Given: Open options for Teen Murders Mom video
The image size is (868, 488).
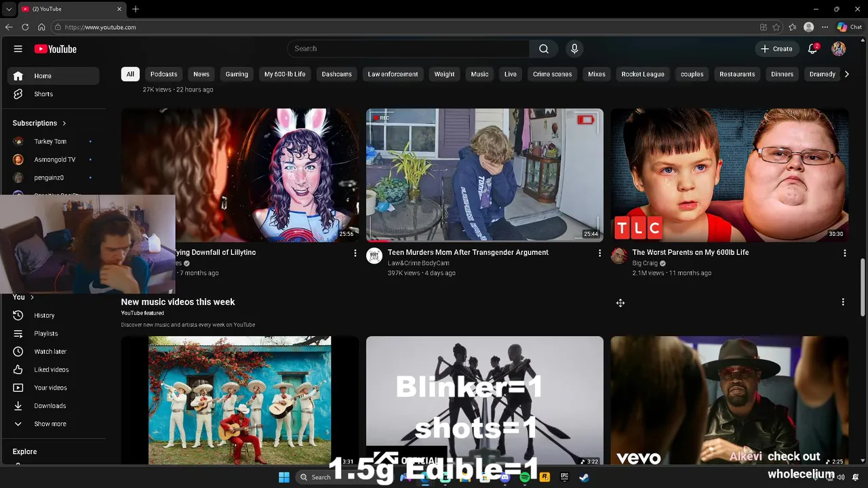Looking at the screenshot, I should (599, 253).
